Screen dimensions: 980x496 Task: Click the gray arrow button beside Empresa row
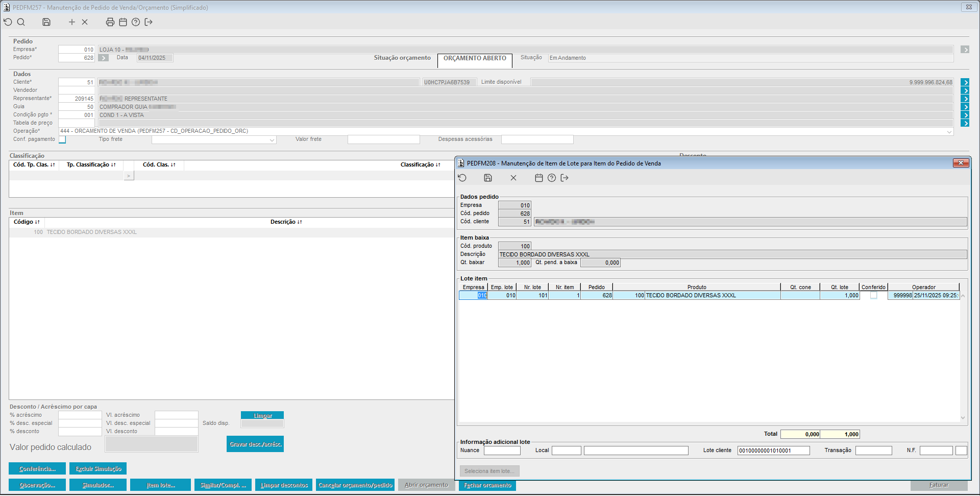click(965, 50)
